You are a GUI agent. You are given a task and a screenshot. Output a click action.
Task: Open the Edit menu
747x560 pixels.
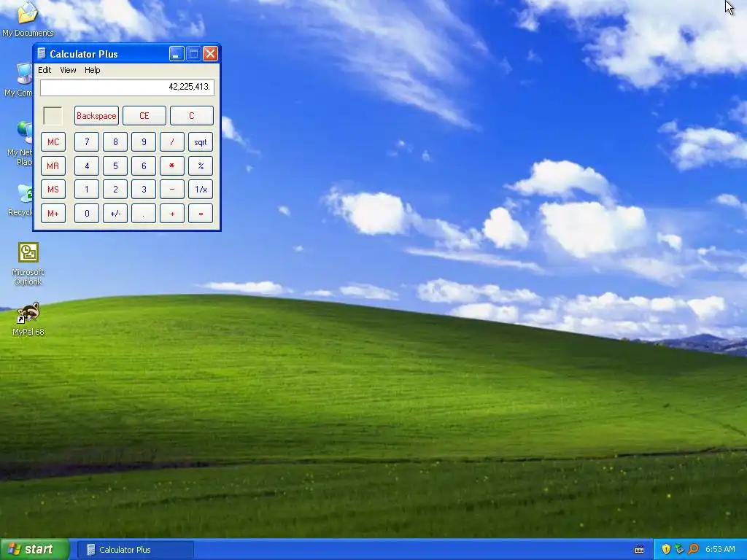pyautogui.click(x=44, y=70)
